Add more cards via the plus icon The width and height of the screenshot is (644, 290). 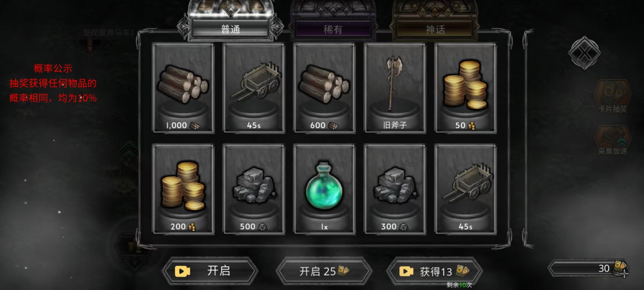624,274
